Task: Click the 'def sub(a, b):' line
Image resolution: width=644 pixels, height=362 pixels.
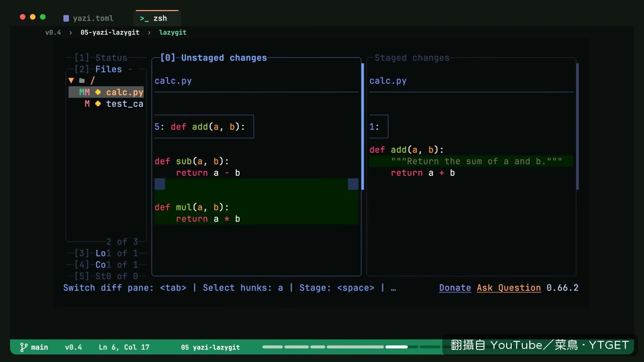Action: (x=192, y=161)
